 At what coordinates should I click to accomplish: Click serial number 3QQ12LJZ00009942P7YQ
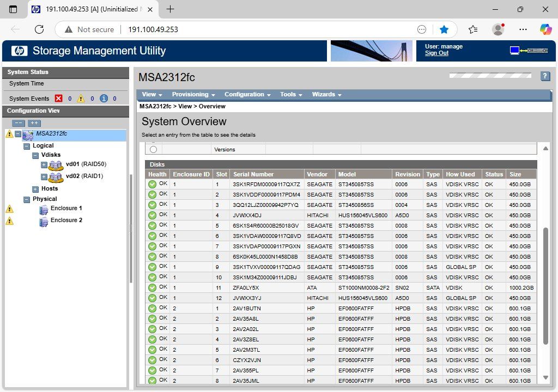pos(265,205)
